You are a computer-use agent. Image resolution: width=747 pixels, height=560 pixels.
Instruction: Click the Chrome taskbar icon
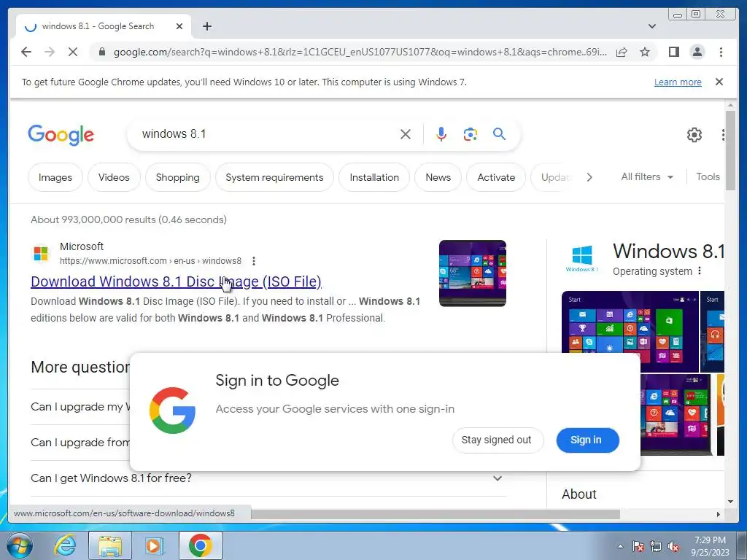pos(200,545)
